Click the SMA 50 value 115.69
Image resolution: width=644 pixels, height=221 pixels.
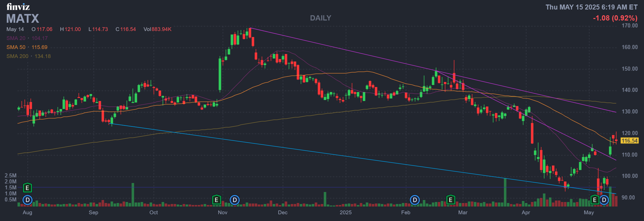40,47
